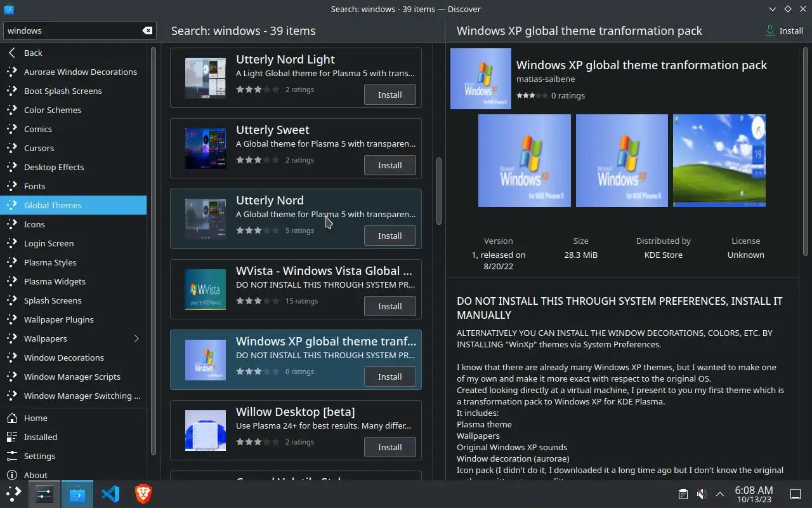Image resolution: width=812 pixels, height=508 pixels.
Task: Launch Brave browser from taskbar
Action: [143, 494]
